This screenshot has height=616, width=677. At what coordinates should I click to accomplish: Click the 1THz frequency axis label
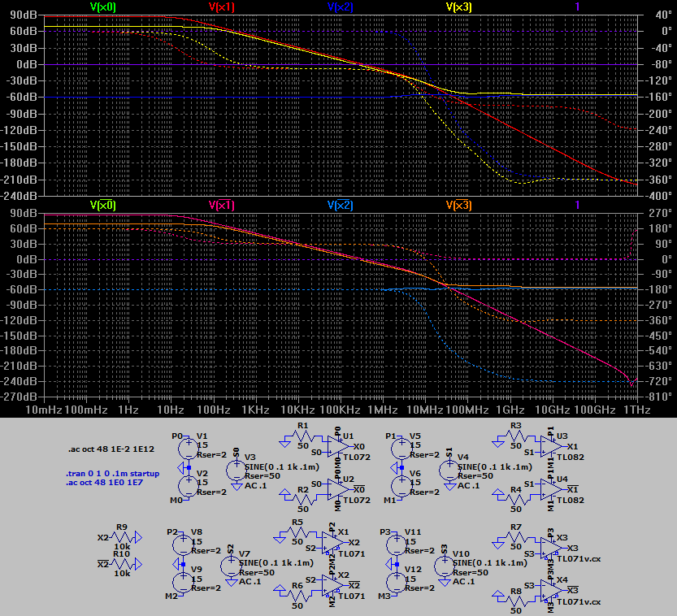click(x=636, y=410)
